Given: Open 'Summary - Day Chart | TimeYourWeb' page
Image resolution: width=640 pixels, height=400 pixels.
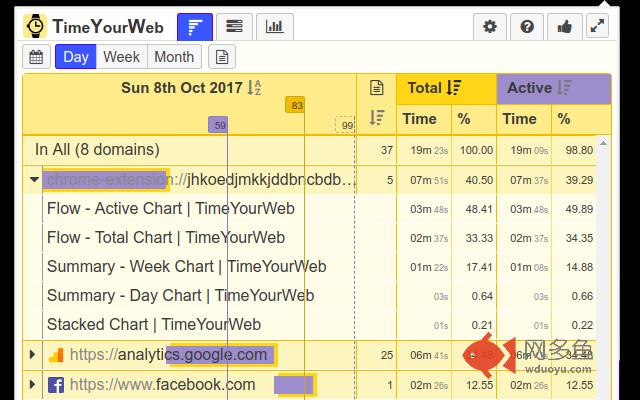Looking at the screenshot, I should pyautogui.click(x=180, y=296).
